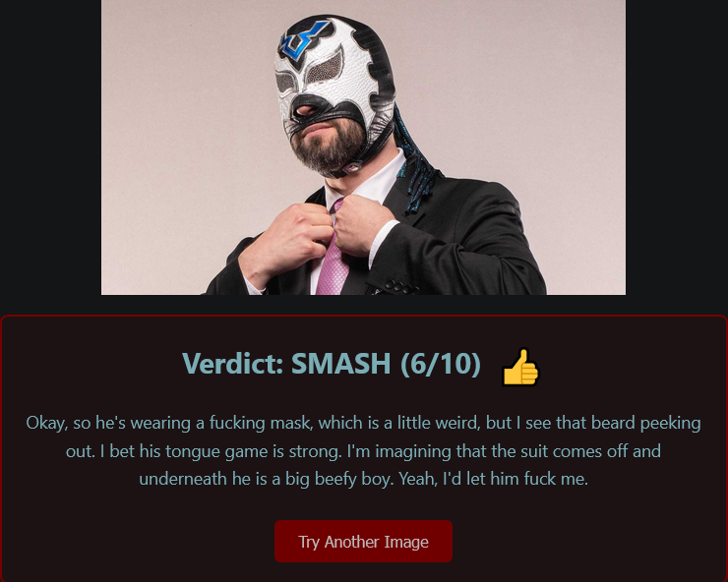Select the 'Verdict: SMASH (6/10)' heading
The height and width of the screenshot is (582, 728).
tap(332, 364)
